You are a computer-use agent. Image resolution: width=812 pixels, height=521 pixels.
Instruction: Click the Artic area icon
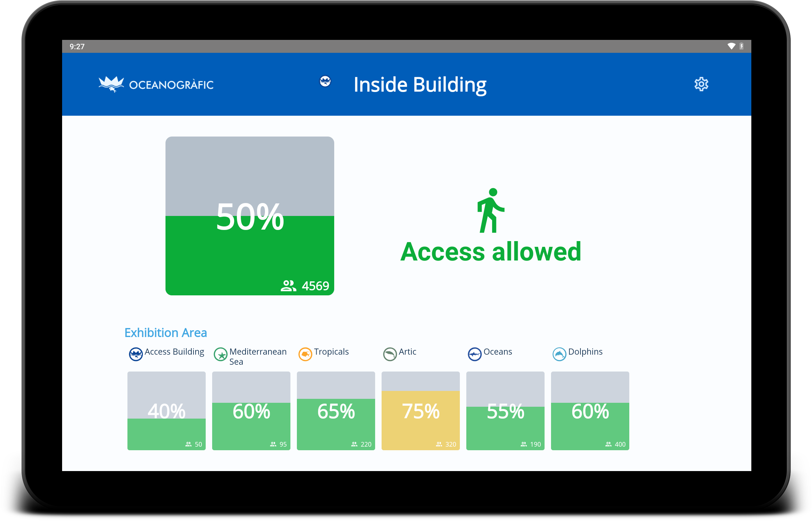pos(390,354)
